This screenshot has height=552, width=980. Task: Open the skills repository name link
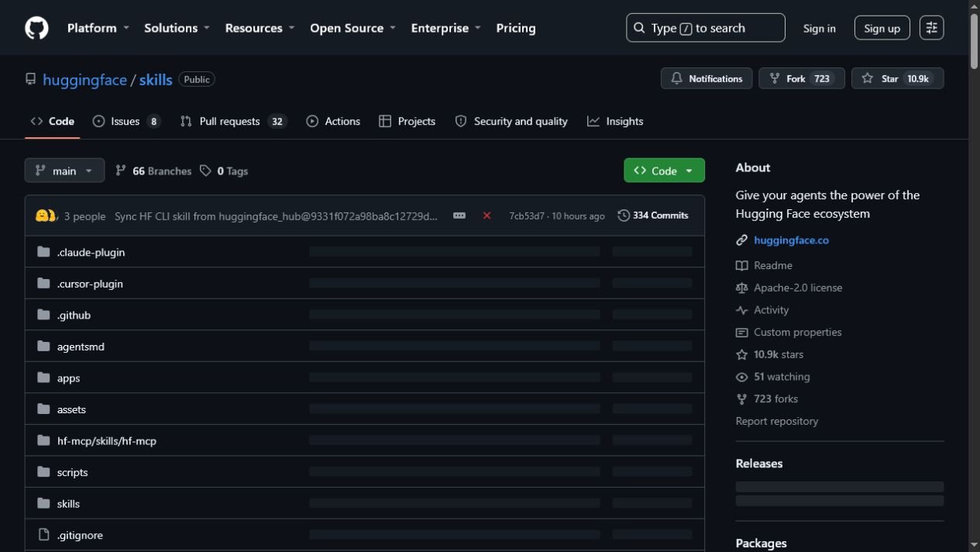pyautogui.click(x=156, y=79)
